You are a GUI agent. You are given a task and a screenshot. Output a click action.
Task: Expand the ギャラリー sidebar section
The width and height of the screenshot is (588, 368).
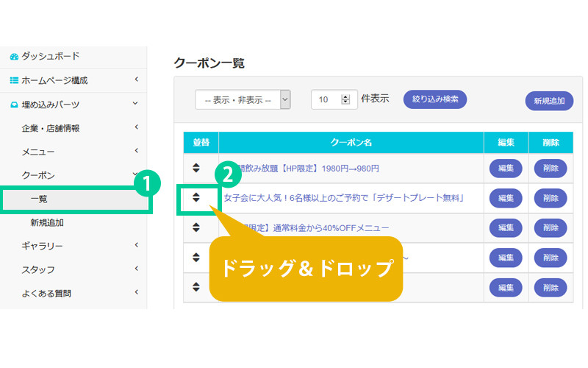[x=137, y=245]
